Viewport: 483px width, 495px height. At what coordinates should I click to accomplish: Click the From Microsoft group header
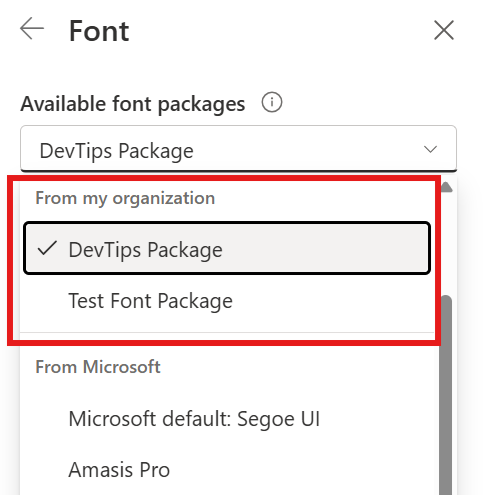(98, 367)
